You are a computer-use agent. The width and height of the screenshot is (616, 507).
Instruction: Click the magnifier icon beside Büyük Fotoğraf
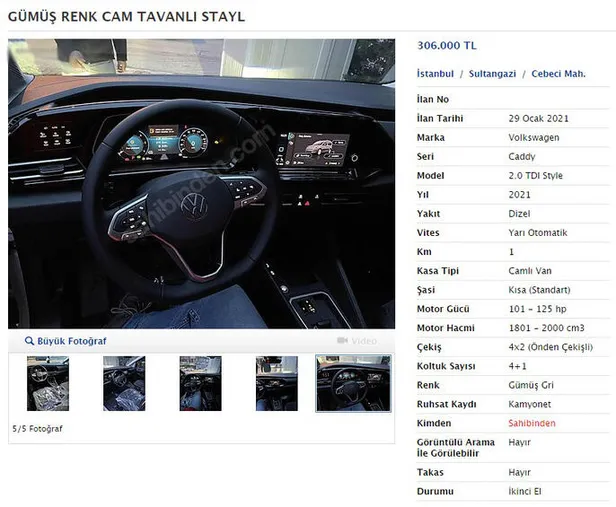pos(29,341)
